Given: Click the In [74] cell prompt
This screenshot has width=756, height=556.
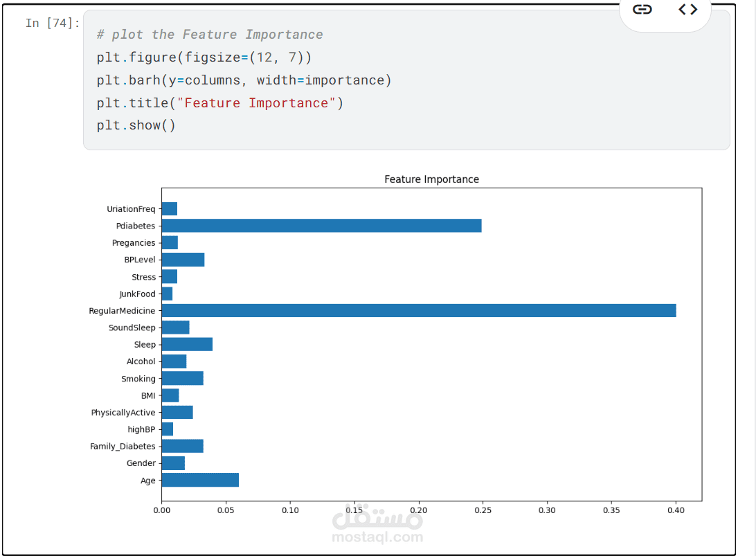Looking at the screenshot, I should 52,24.
